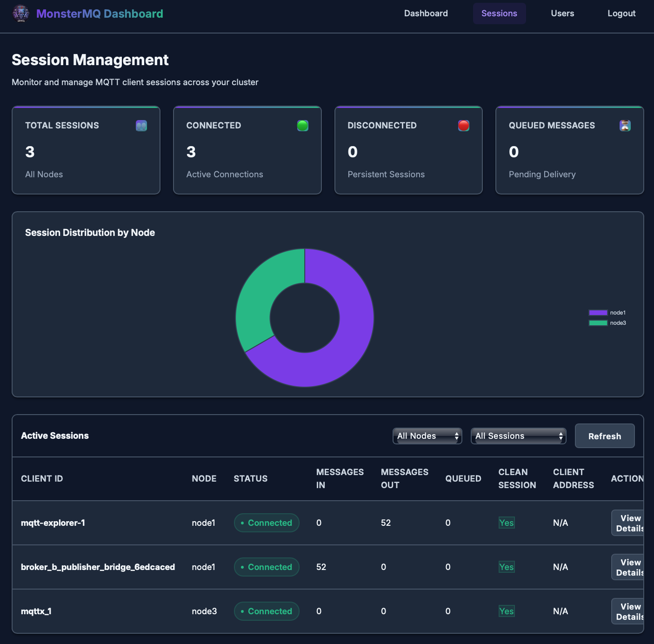Click the Client ID column header

pos(42,479)
